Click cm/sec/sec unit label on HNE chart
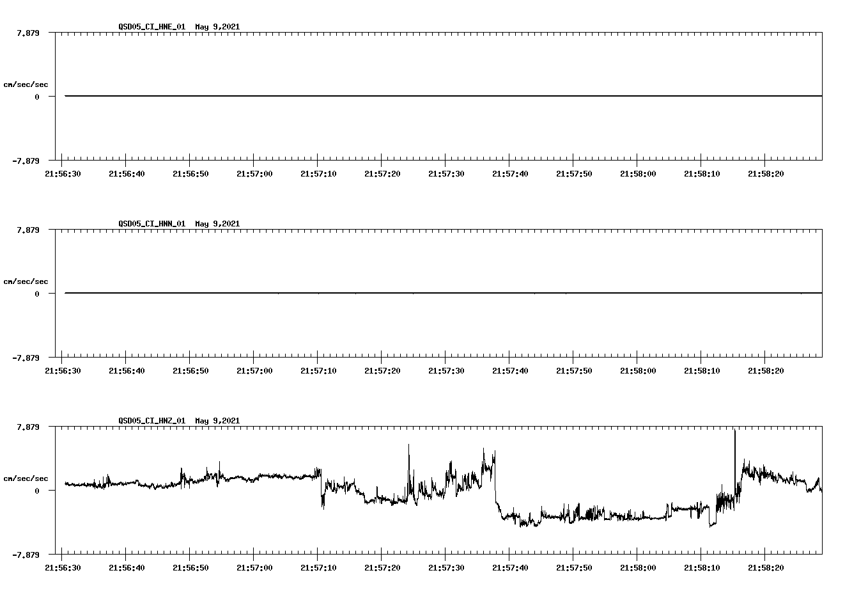This screenshot has height=591, width=868. (x=26, y=84)
